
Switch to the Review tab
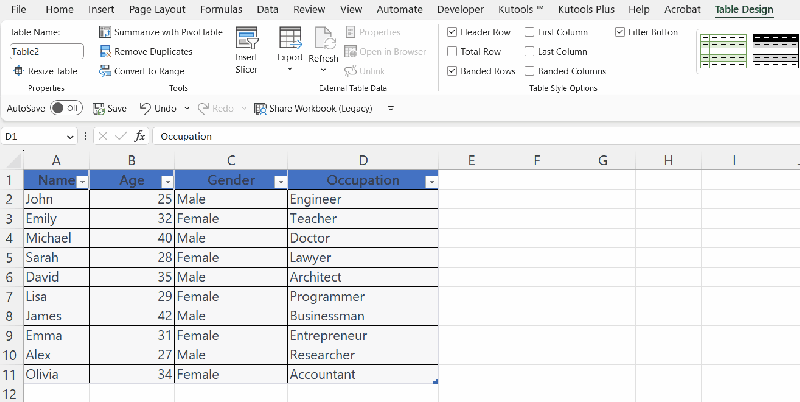coord(309,9)
